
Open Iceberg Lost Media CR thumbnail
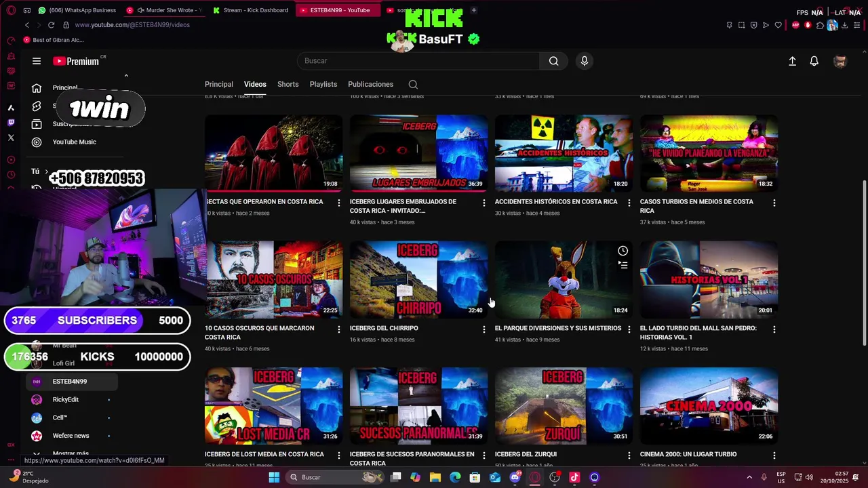[x=273, y=406]
